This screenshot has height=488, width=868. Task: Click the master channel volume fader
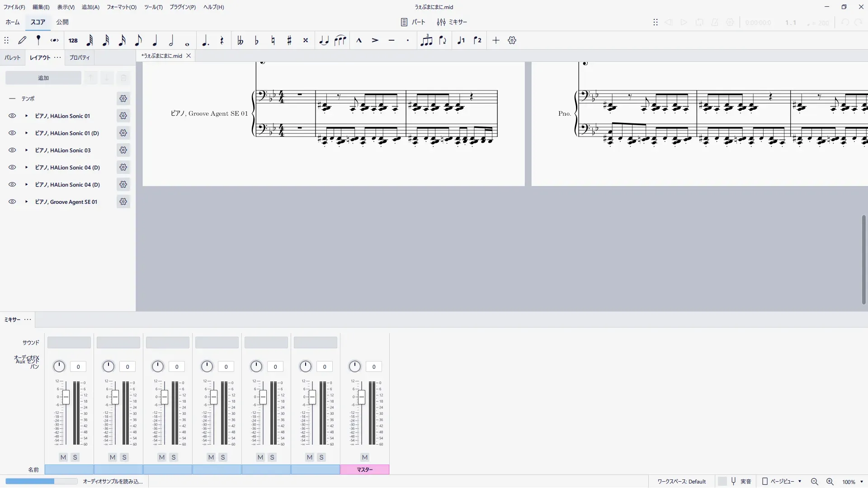(361, 398)
